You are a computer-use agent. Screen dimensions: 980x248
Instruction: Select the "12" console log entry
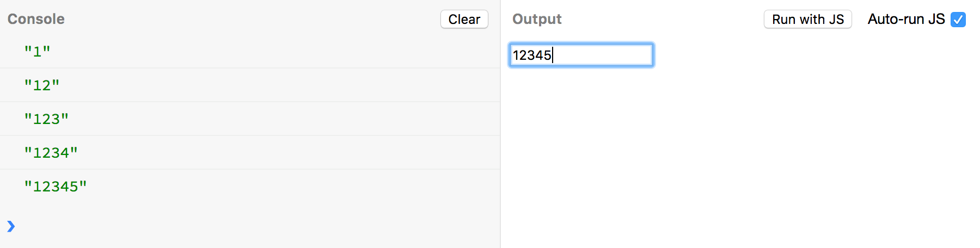250,85
